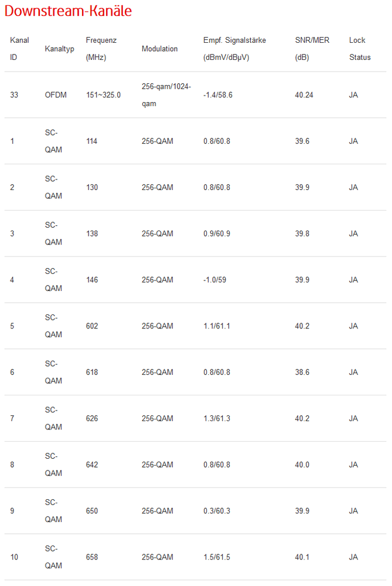The width and height of the screenshot is (392, 586).
Task: Select the -1.0/59 signal strength value
Action: click(214, 280)
